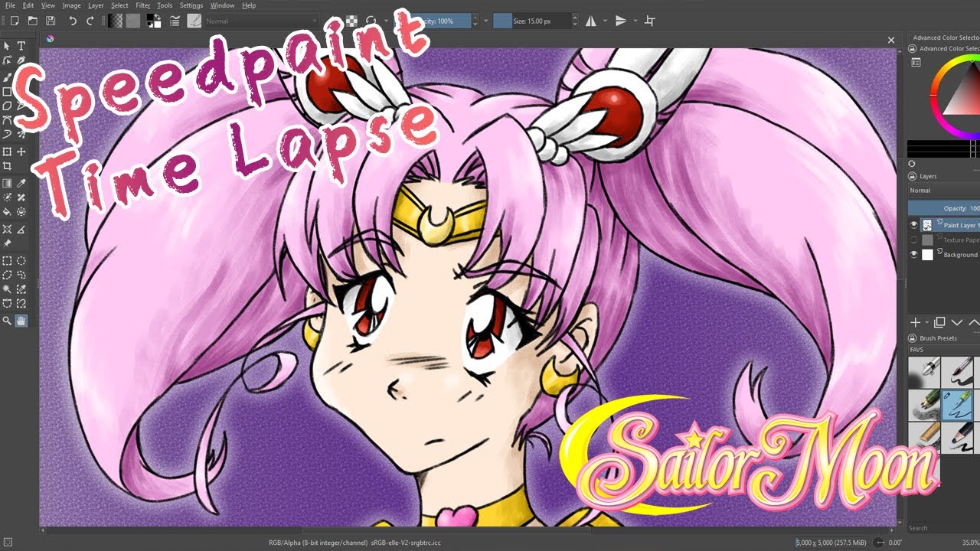Screen dimensions: 980x551
Task: Move layer down in stack
Action: [957, 323]
